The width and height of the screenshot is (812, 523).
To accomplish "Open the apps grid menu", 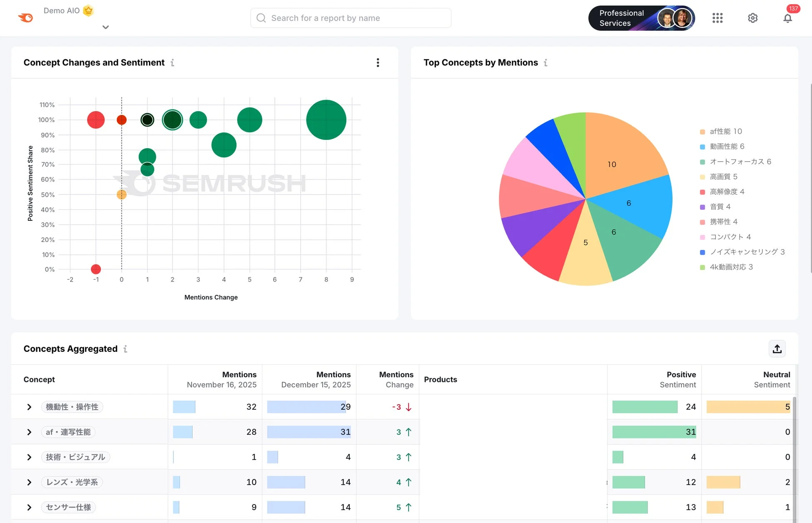I will 717,18.
